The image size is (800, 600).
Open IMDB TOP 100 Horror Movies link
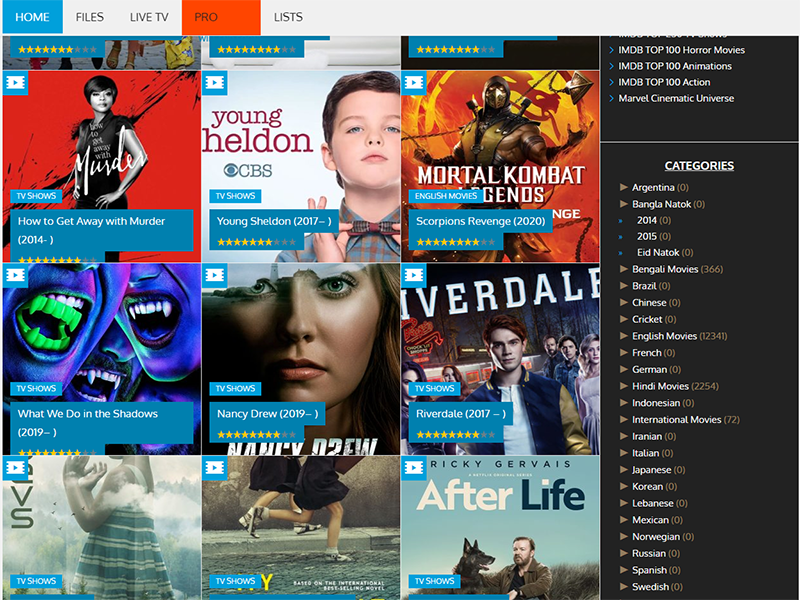click(x=681, y=50)
